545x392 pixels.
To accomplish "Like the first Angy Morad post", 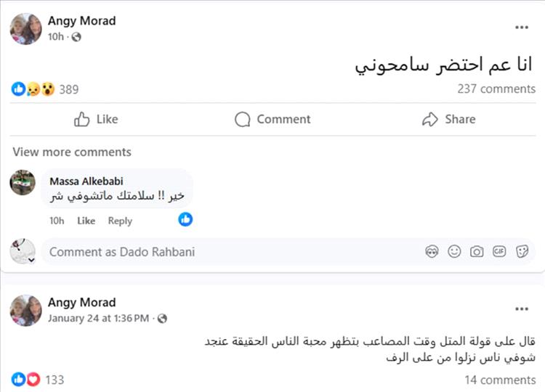I will tap(96, 119).
